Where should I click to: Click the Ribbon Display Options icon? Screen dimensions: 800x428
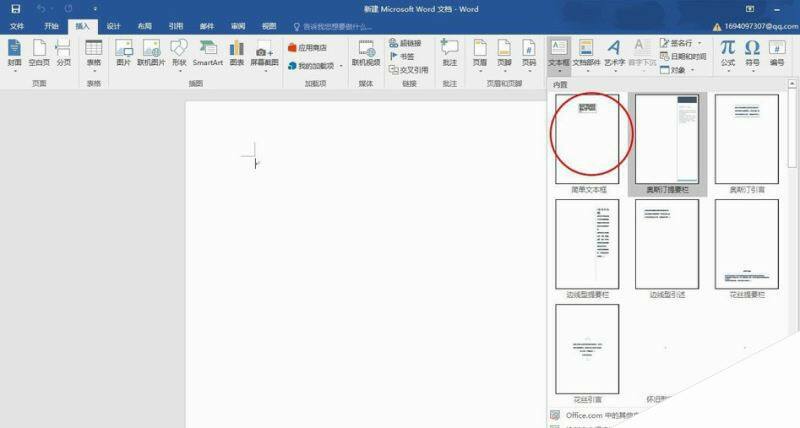click(749, 9)
